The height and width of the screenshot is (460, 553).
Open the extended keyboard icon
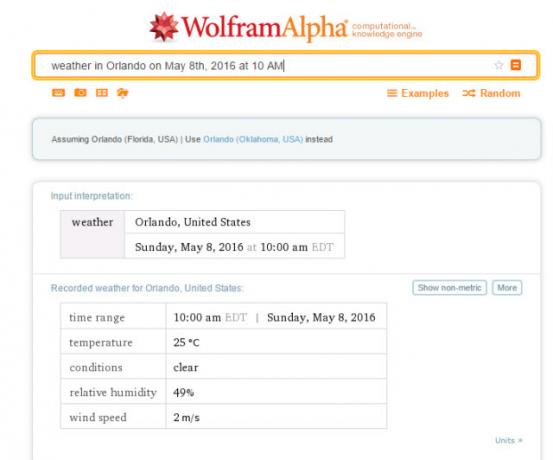pyautogui.click(x=59, y=93)
